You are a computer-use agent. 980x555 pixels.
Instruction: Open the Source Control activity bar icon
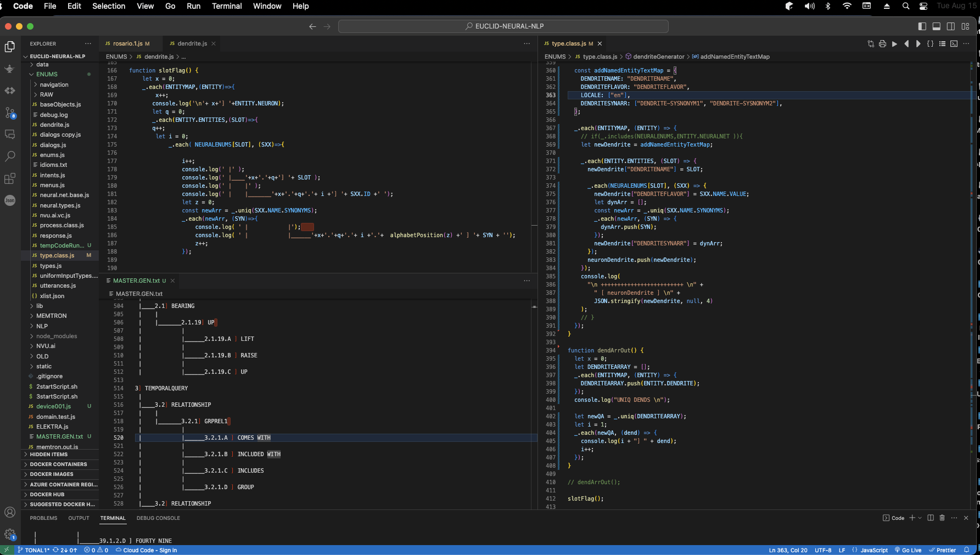tap(10, 113)
